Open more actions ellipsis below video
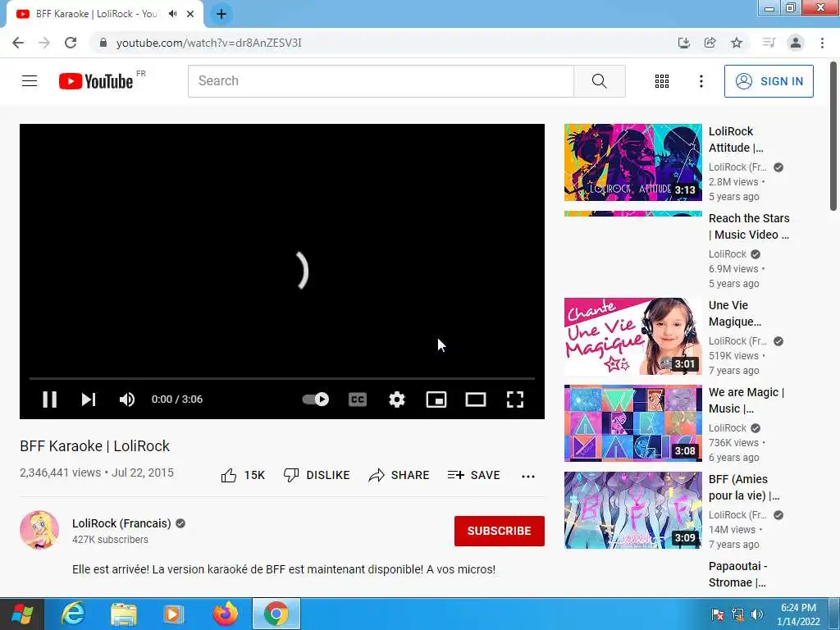The image size is (840, 630). pyautogui.click(x=528, y=477)
